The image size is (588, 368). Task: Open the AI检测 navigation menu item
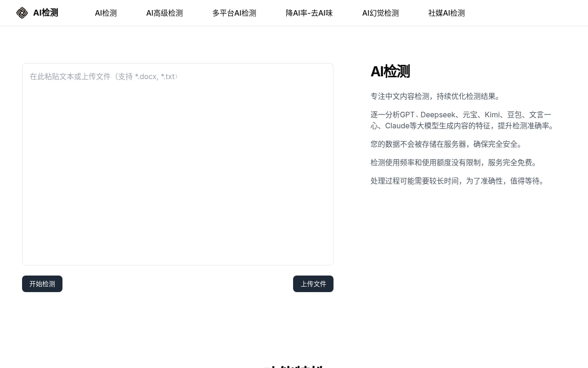click(106, 13)
